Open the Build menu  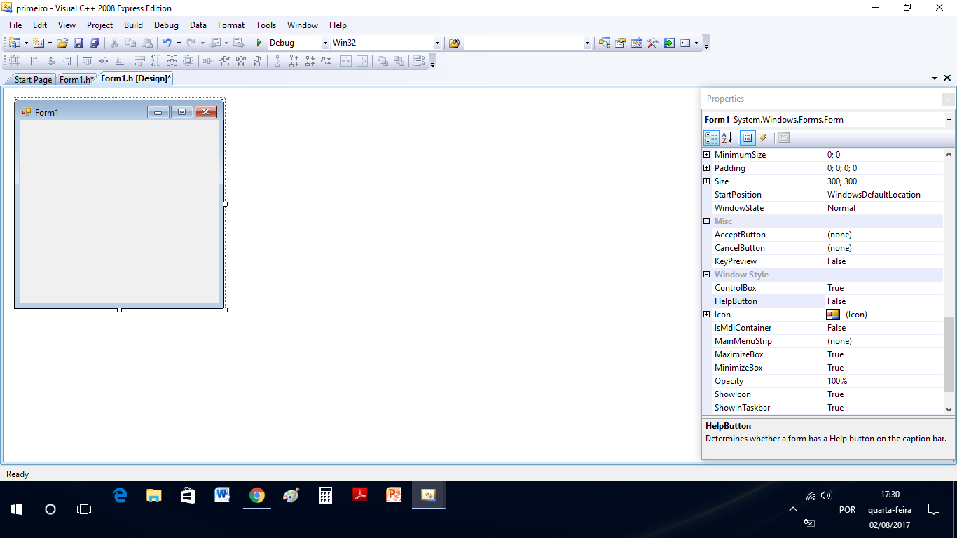(x=133, y=24)
